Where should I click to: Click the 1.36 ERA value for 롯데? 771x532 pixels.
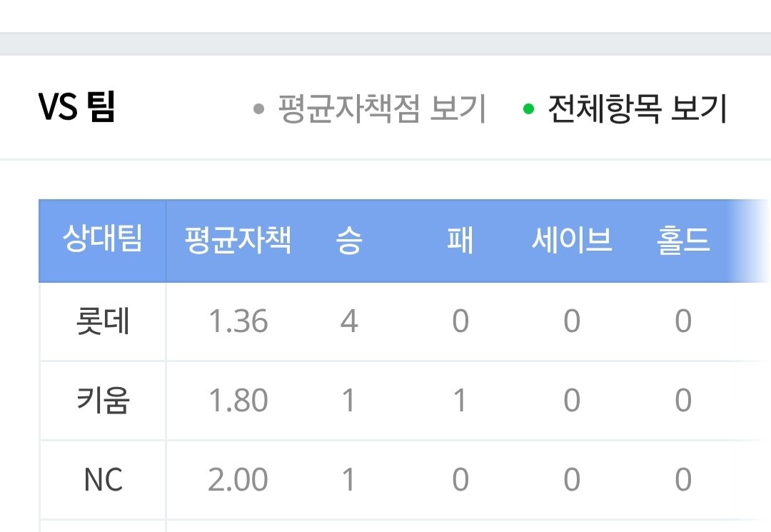pyautogui.click(x=238, y=321)
